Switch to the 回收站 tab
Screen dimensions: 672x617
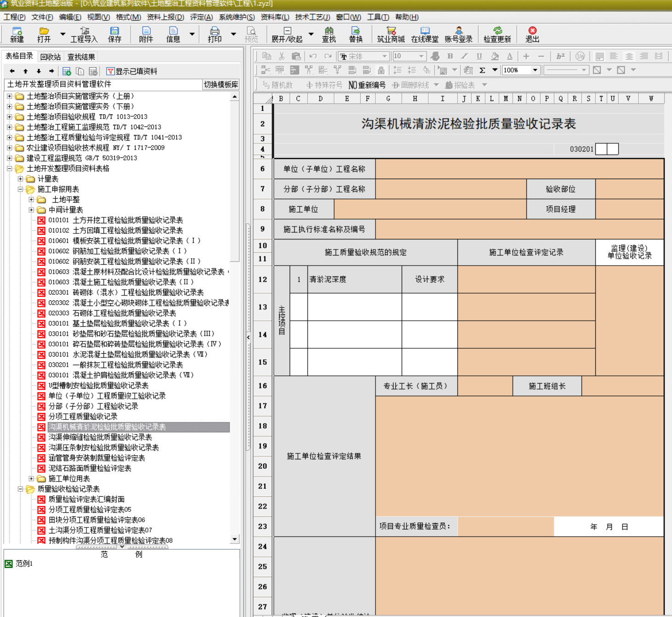pos(50,57)
